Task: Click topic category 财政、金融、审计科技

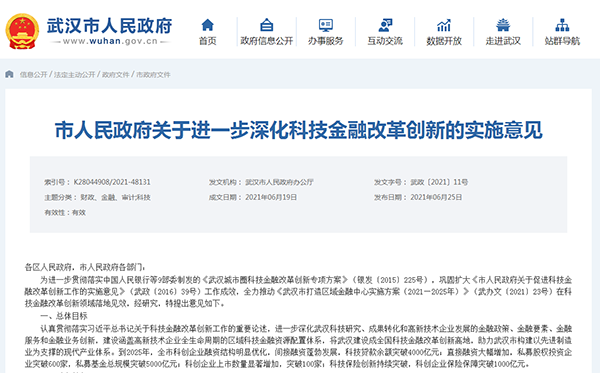Action: (115, 197)
